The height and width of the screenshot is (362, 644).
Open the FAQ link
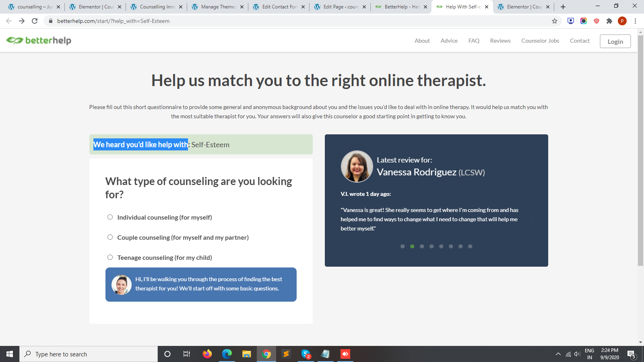[x=474, y=41]
